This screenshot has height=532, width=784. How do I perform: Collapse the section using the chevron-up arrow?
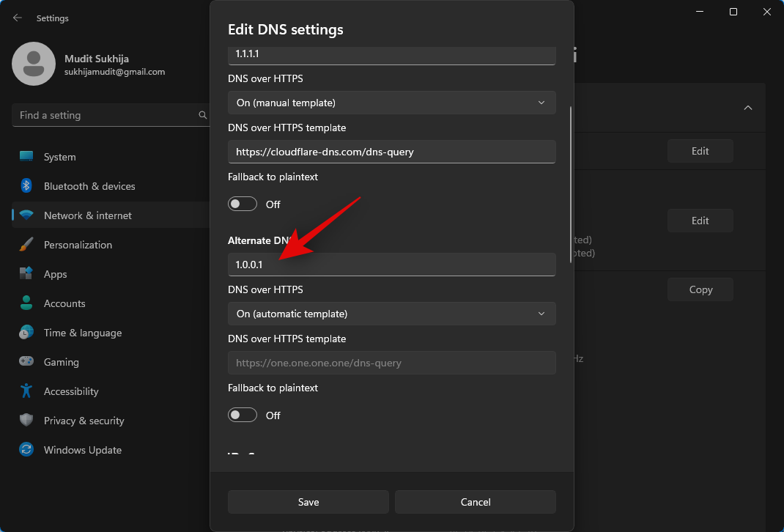pyautogui.click(x=748, y=108)
